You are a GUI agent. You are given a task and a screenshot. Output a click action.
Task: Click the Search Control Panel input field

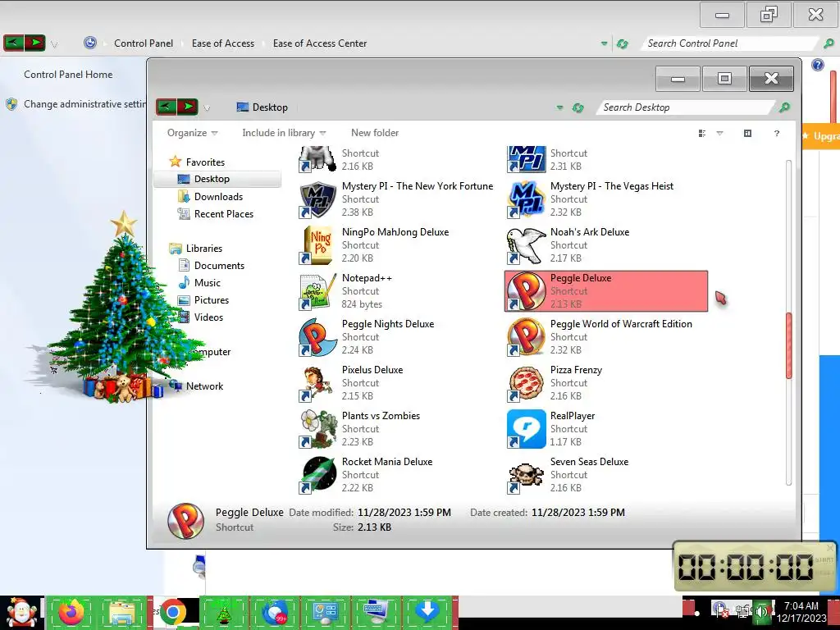(x=731, y=43)
